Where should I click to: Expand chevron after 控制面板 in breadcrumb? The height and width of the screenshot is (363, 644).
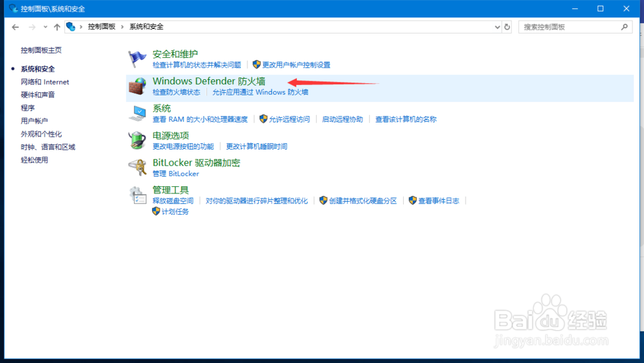click(x=122, y=26)
